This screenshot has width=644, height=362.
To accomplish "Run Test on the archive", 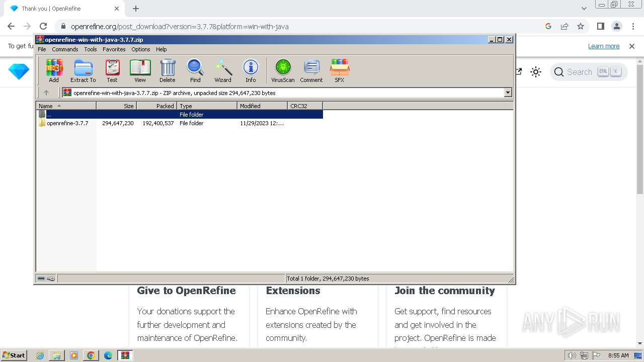I will pos(112,70).
